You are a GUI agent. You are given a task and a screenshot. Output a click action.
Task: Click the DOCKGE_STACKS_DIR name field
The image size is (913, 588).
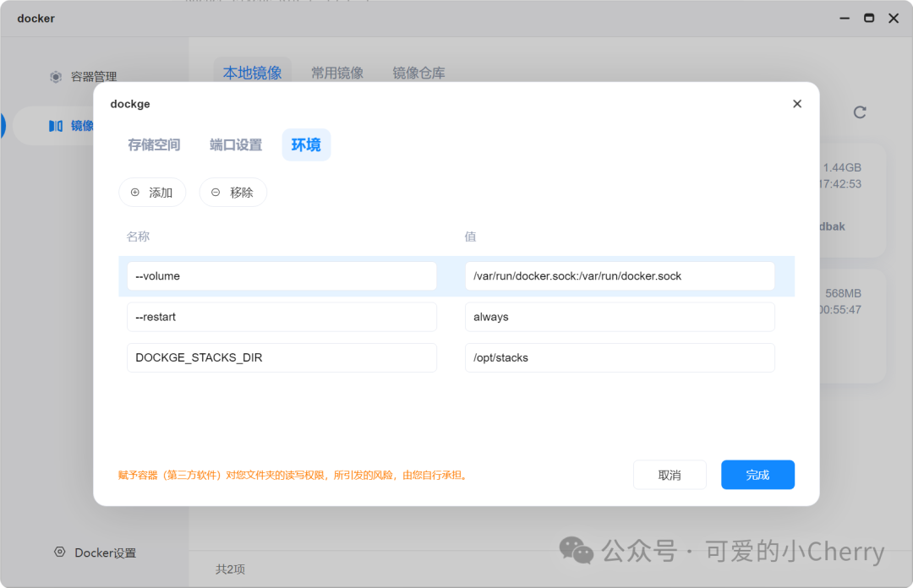coord(282,357)
